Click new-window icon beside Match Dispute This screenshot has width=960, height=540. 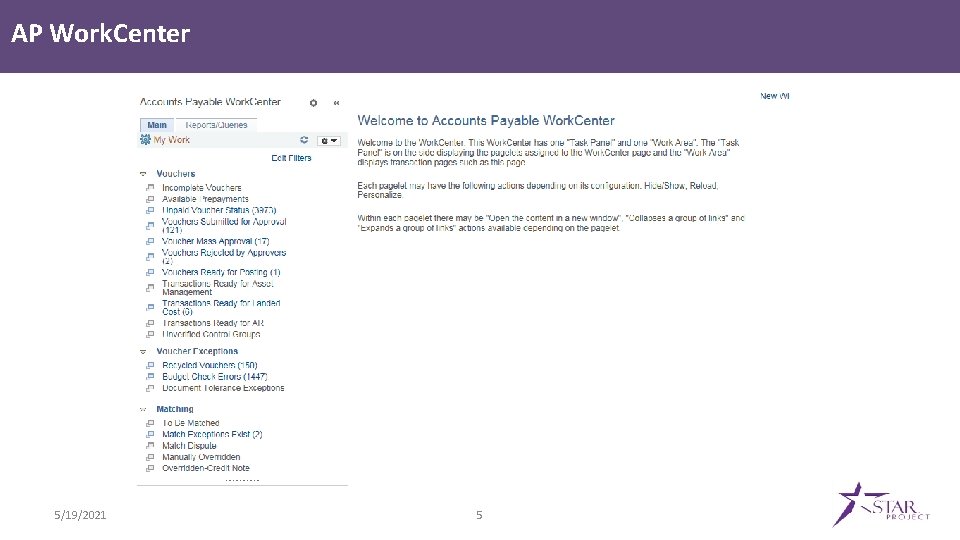[x=150, y=446]
